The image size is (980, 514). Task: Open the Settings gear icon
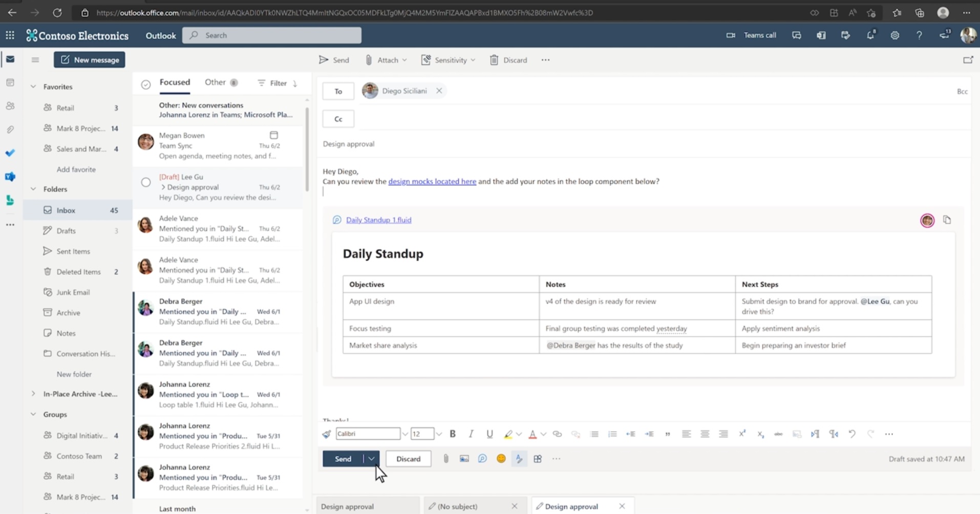[894, 35]
